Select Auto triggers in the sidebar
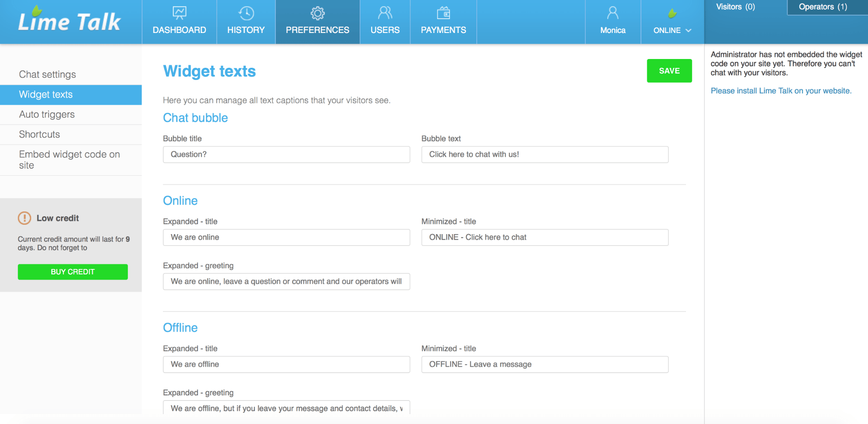The width and height of the screenshot is (868, 424). pos(47,114)
